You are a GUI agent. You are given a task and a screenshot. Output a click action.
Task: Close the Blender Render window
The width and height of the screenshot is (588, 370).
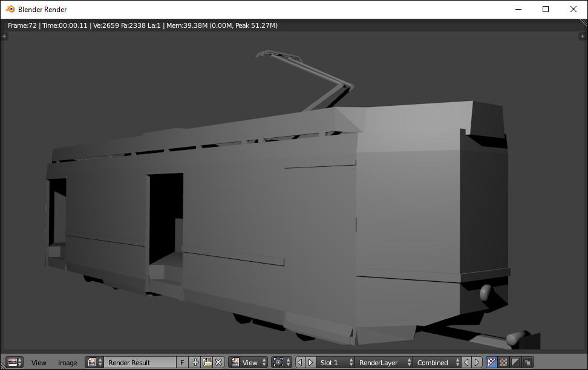coord(573,10)
